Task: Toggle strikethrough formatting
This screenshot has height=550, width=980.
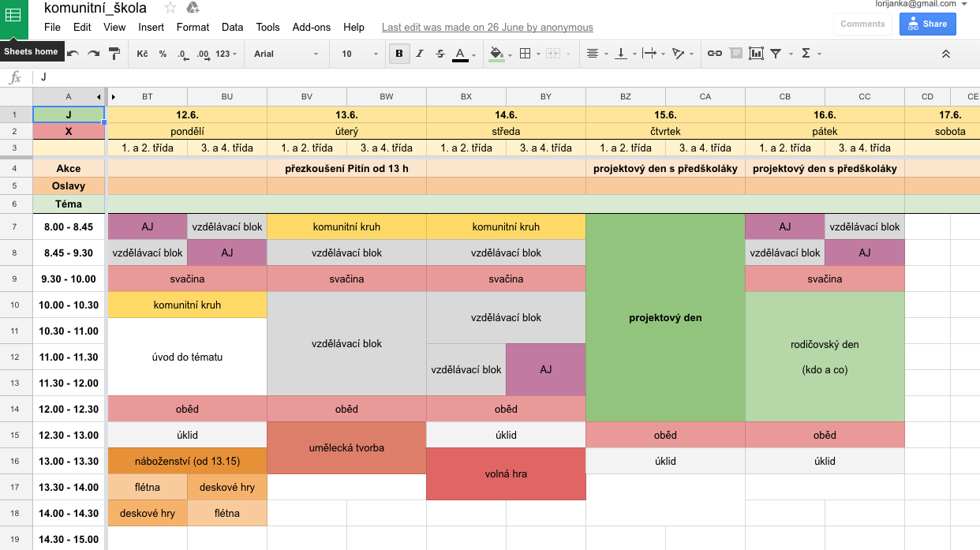Action: pos(440,54)
